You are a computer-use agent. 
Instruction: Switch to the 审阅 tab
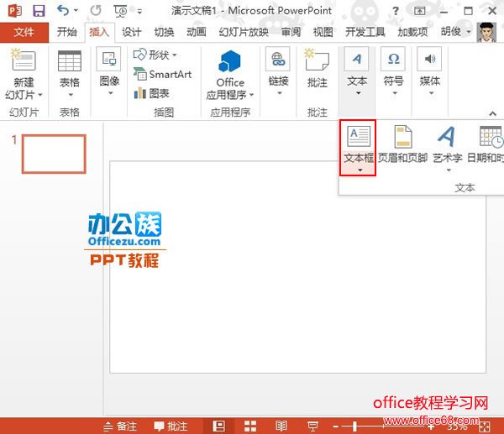(x=291, y=32)
